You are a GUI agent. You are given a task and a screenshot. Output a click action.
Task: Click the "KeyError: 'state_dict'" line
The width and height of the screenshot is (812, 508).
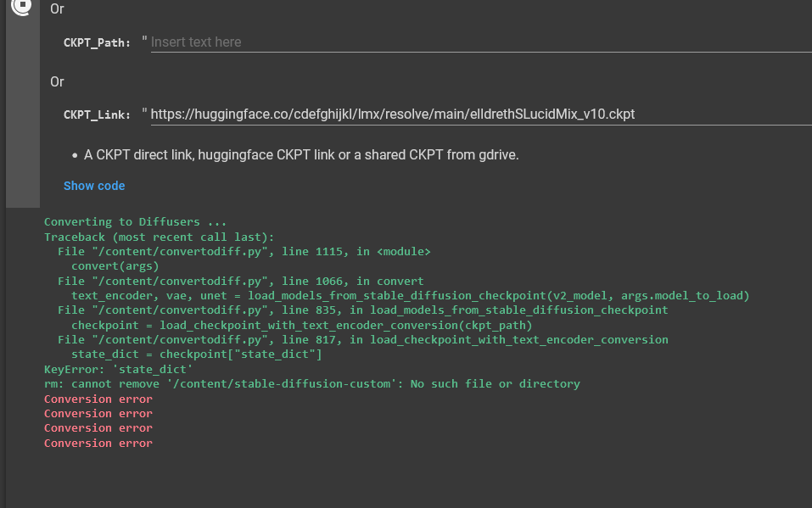click(x=118, y=369)
